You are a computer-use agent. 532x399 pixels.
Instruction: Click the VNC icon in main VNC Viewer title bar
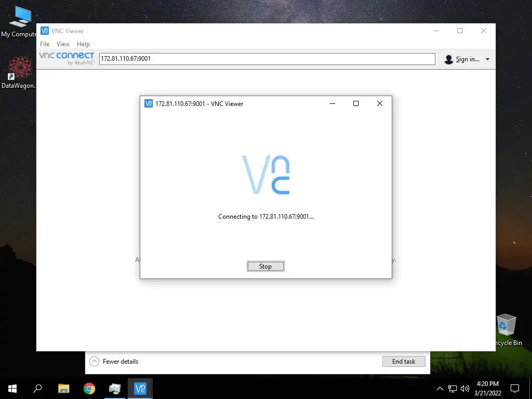click(45, 31)
